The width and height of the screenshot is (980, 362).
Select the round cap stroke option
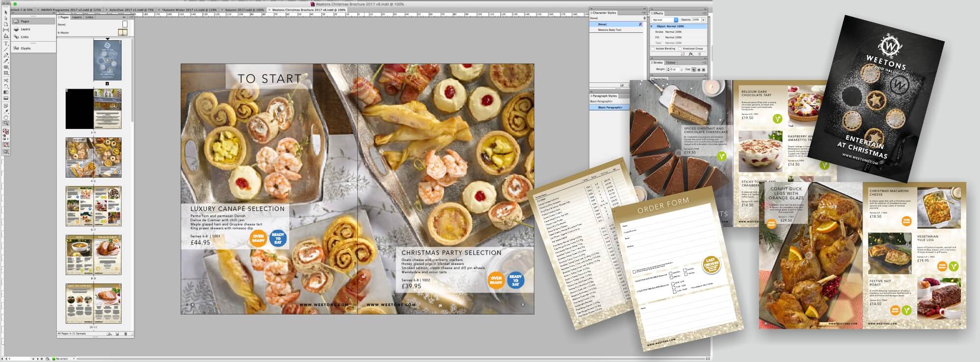699,69
